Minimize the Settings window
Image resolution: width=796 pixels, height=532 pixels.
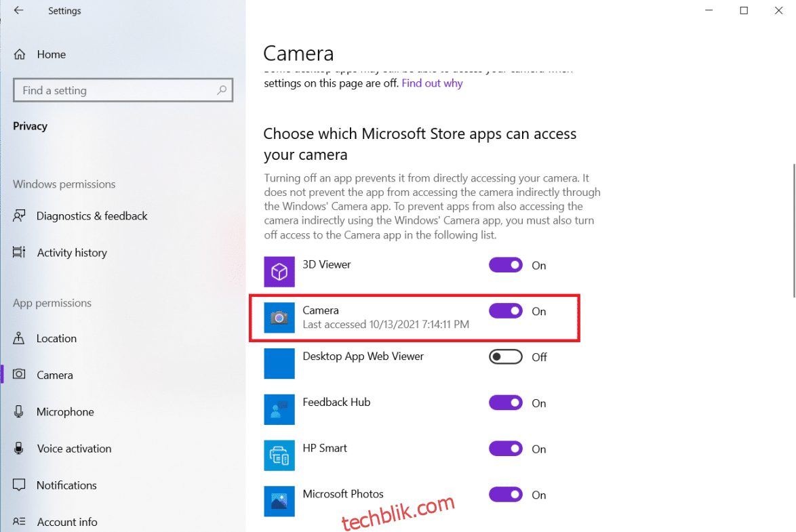click(x=709, y=10)
